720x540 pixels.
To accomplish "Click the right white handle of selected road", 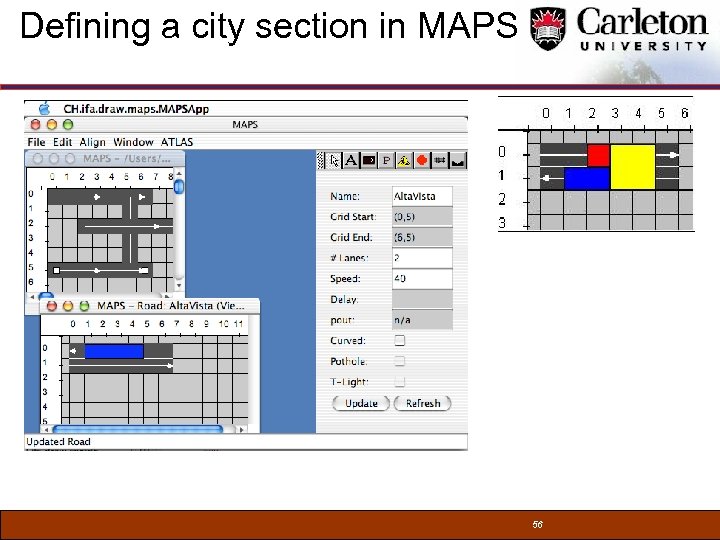I will [x=144, y=270].
